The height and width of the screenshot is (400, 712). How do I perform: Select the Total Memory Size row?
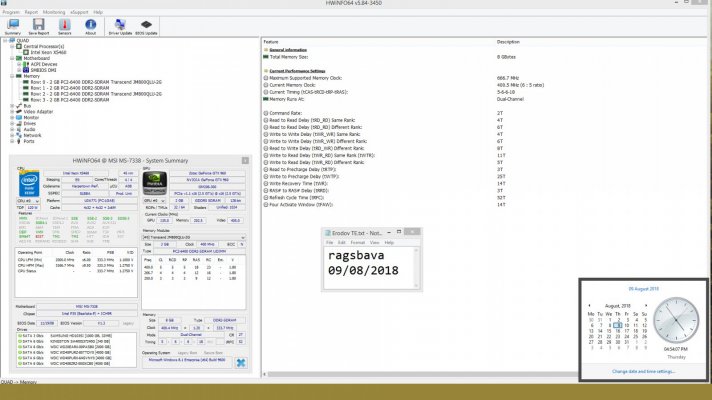pos(289,57)
